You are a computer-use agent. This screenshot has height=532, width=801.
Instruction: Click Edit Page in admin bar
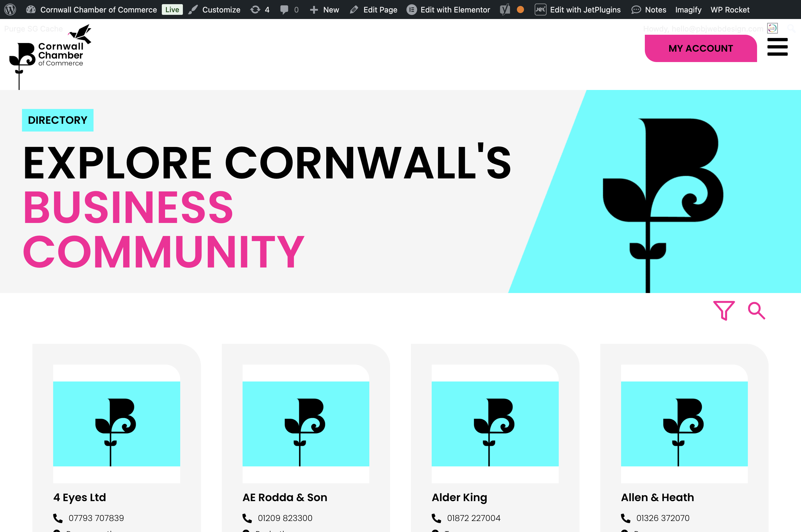tap(373, 9)
